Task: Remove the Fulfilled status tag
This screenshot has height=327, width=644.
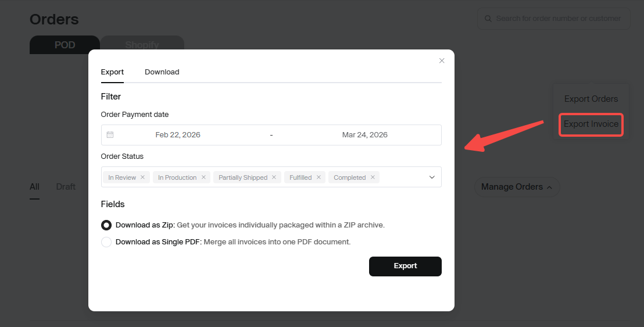Action: click(x=319, y=177)
